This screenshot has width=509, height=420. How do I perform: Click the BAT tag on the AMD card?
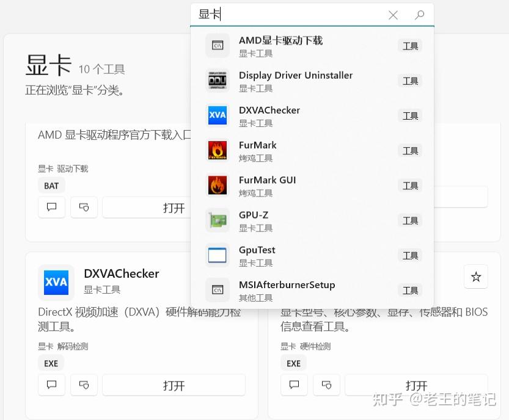coord(51,186)
